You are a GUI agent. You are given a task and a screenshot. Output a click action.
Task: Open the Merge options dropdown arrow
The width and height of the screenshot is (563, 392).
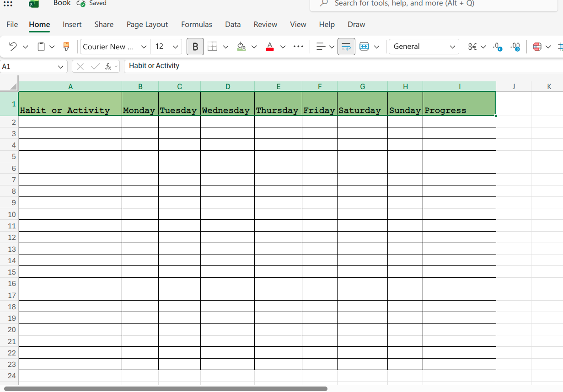(x=376, y=47)
